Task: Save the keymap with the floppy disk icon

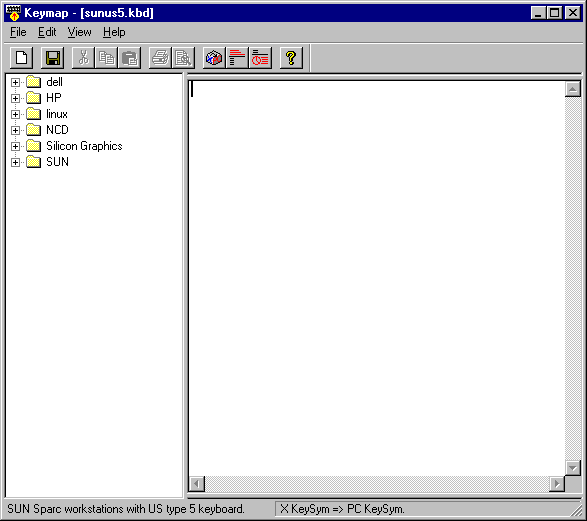Action: point(52,58)
